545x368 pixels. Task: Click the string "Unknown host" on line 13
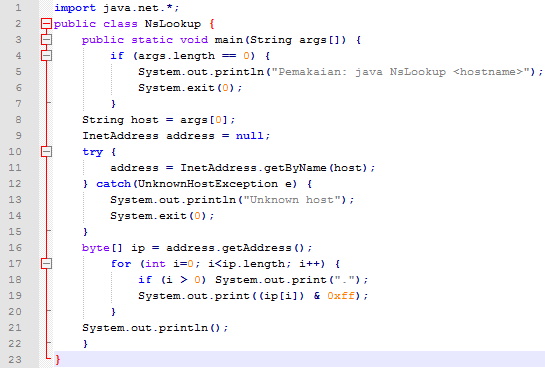coord(291,199)
